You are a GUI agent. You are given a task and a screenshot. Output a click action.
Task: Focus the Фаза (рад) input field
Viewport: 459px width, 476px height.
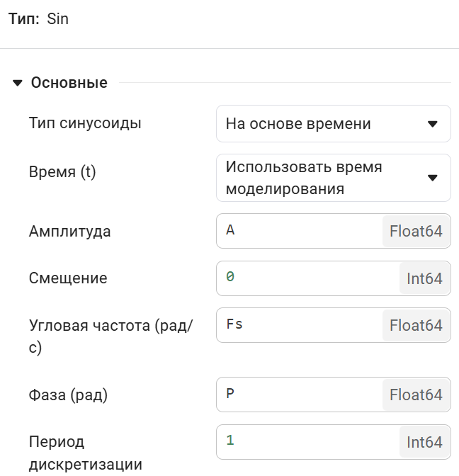[x=299, y=395]
